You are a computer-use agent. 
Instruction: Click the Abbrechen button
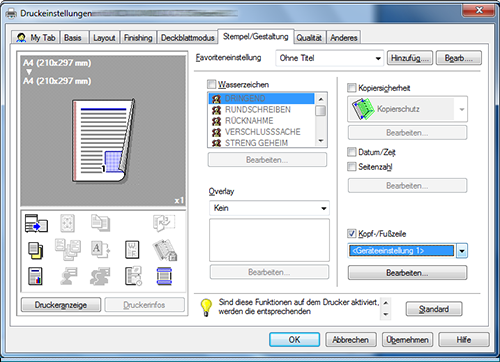(x=351, y=340)
